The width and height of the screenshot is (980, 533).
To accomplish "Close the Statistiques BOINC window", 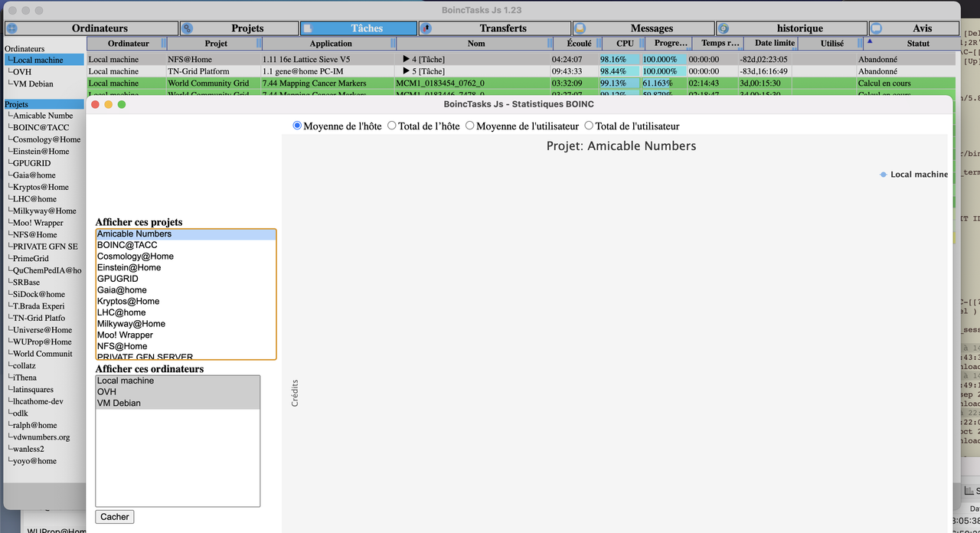I will click(96, 104).
